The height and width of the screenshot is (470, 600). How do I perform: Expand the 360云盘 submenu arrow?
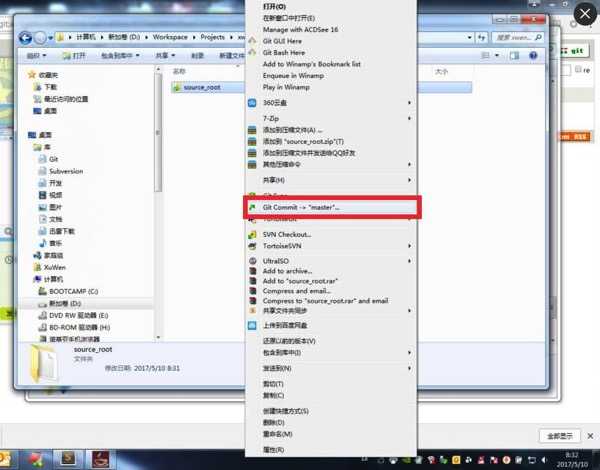point(409,103)
